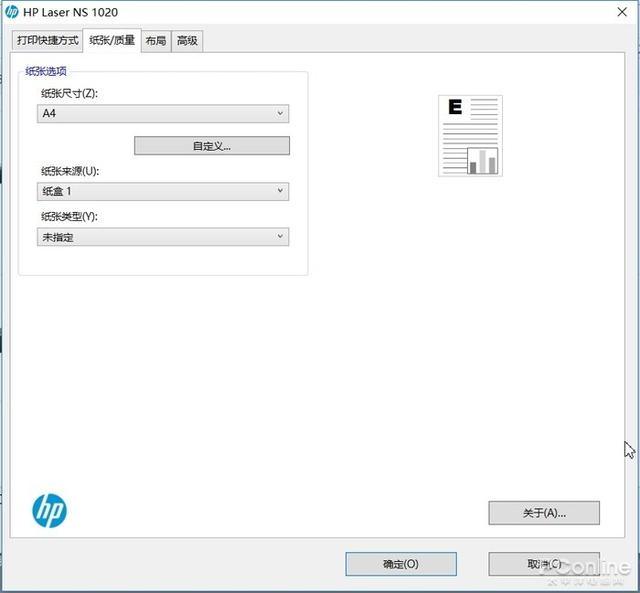Image resolution: width=640 pixels, height=593 pixels.
Task: Open the 纸张类型 未指定 dropdown
Action: click(x=163, y=237)
